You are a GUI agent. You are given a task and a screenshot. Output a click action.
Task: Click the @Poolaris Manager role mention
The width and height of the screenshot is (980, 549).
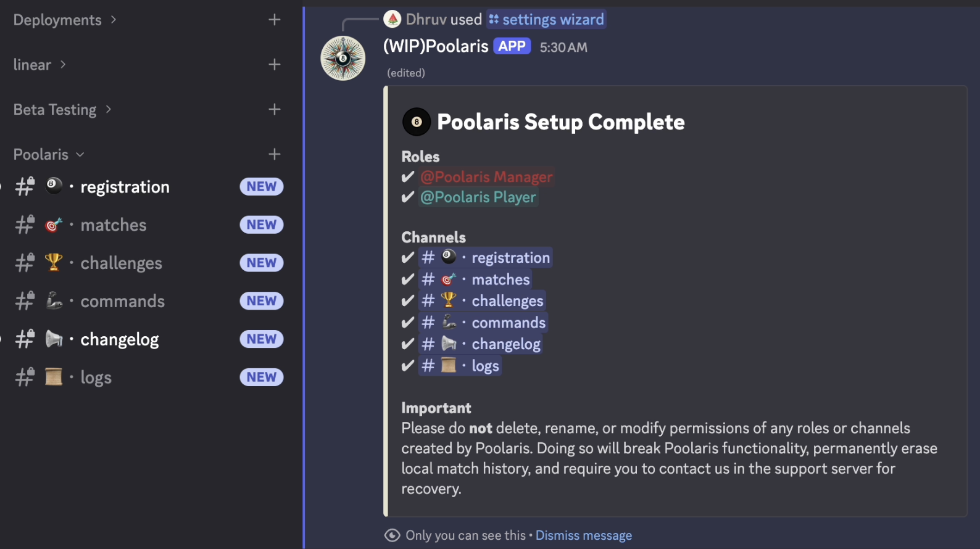(x=486, y=177)
